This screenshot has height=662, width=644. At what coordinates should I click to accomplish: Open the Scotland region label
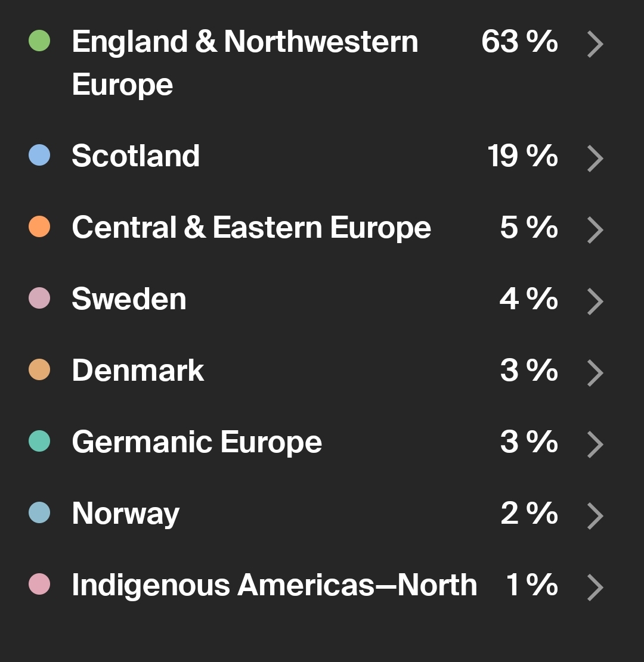(x=135, y=156)
